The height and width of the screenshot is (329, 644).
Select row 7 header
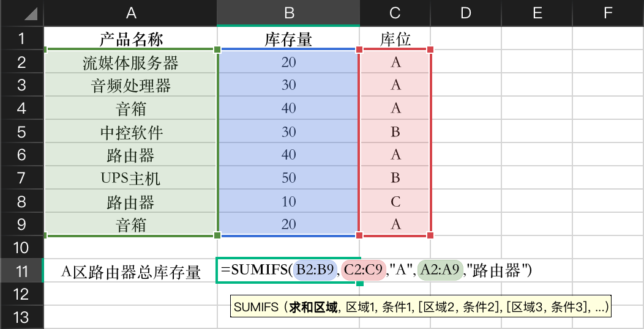[21, 178]
